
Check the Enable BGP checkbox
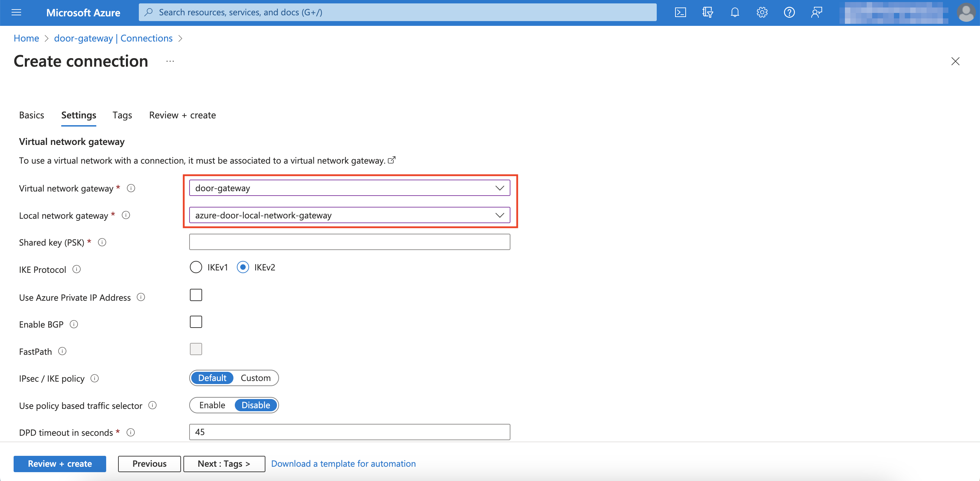pyautogui.click(x=196, y=321)
